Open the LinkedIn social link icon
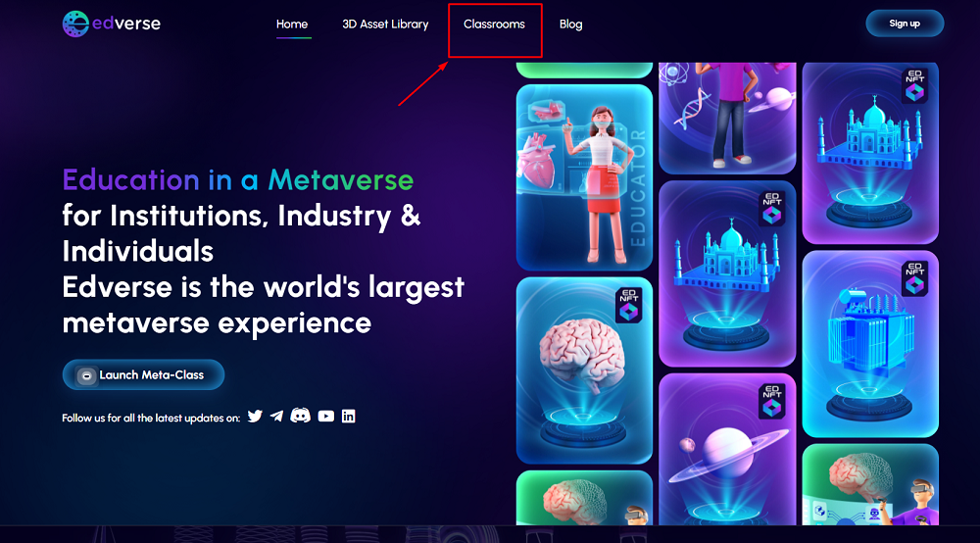 click(349, 417)
